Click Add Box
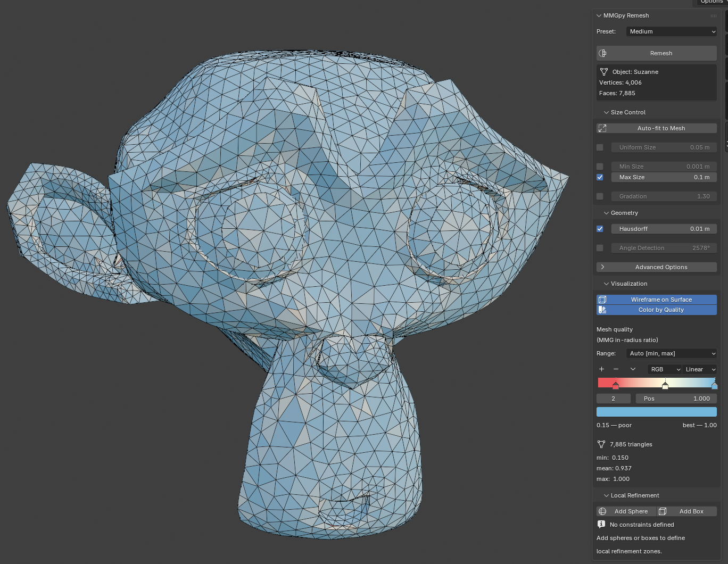Screen dimensions: 728x564 point(687,511)
